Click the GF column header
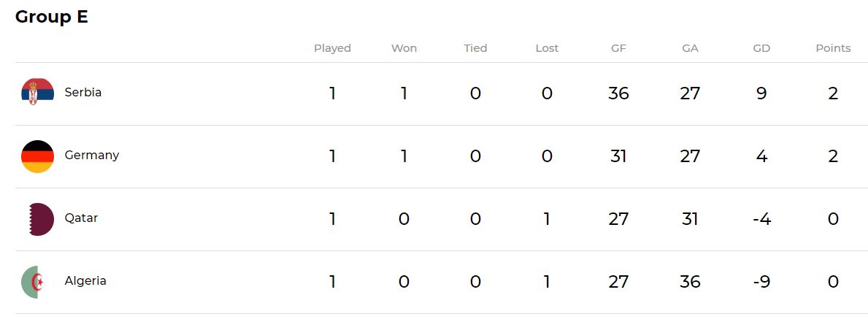 pyautogui.click(x=618, y=48)
